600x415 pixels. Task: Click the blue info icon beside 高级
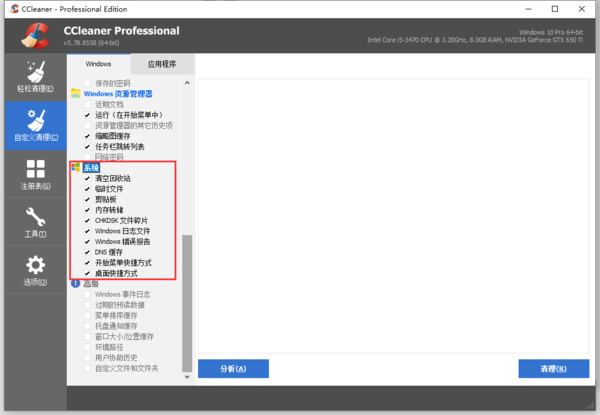(75, 284)
